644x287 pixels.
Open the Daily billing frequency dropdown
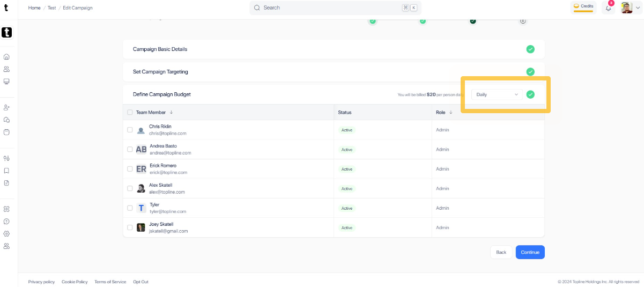click(497, 94)
